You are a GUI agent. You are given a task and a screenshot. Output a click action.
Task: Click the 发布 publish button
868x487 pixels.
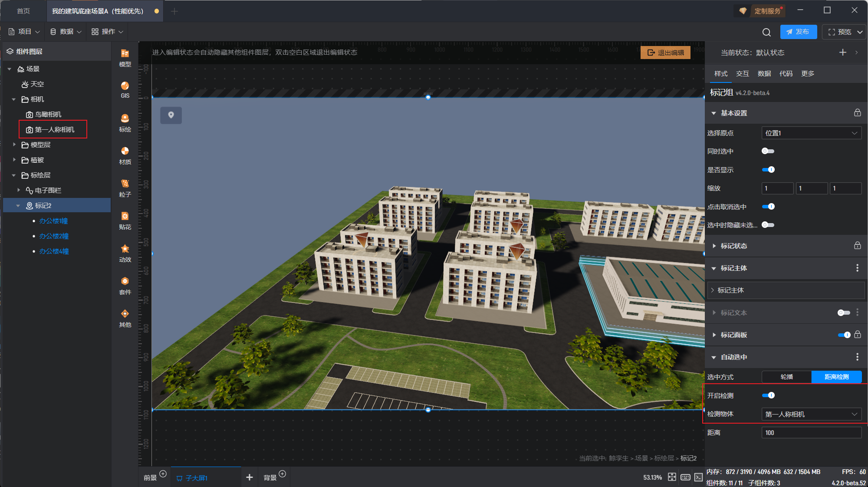[x=798, y=32]
